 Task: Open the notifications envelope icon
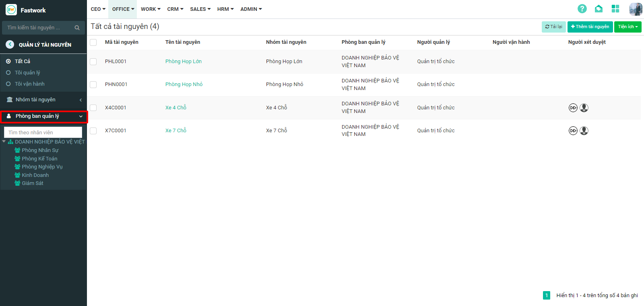(x=599, y=9)
